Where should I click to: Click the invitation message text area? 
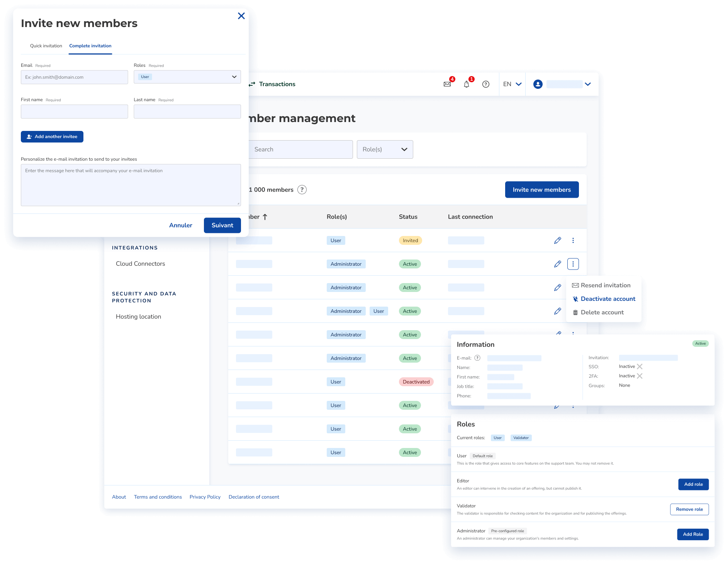[131, 185]
